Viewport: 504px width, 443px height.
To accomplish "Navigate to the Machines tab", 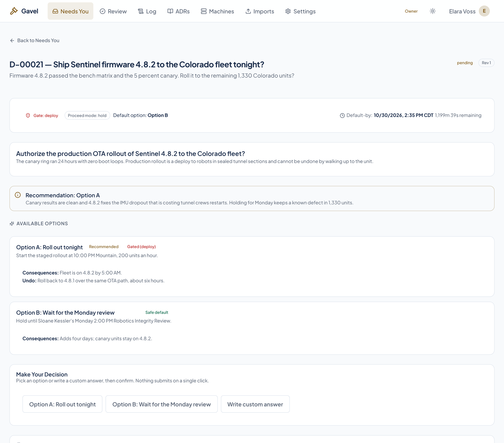I will [217, 11].
